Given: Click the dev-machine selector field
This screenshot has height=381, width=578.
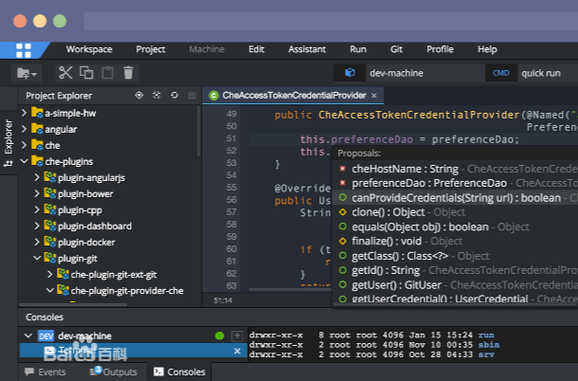Looking at the screenshot, I should click(425, 73).
